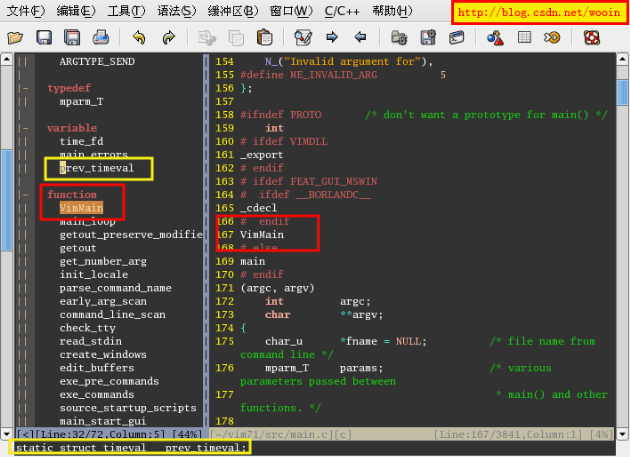This screenshot has width=630, height=457.
Task: Open the 工具(T) menu
Action: tap(126, 11)
